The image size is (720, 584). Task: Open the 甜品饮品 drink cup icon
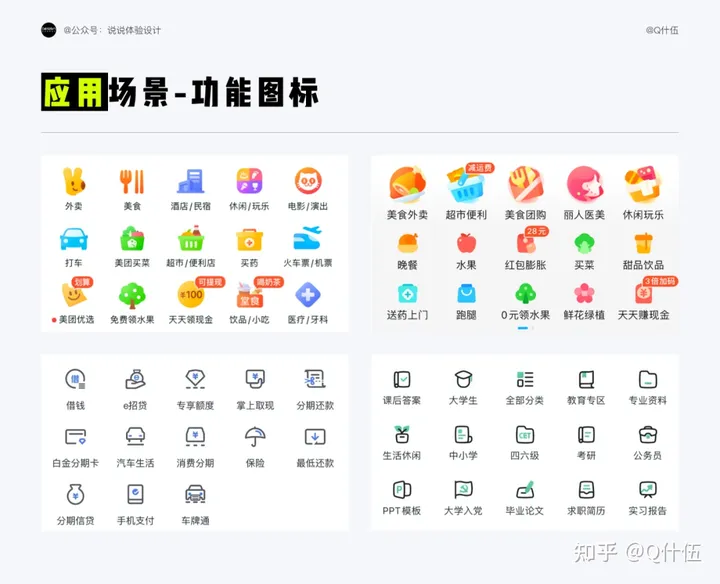[643, 243]
